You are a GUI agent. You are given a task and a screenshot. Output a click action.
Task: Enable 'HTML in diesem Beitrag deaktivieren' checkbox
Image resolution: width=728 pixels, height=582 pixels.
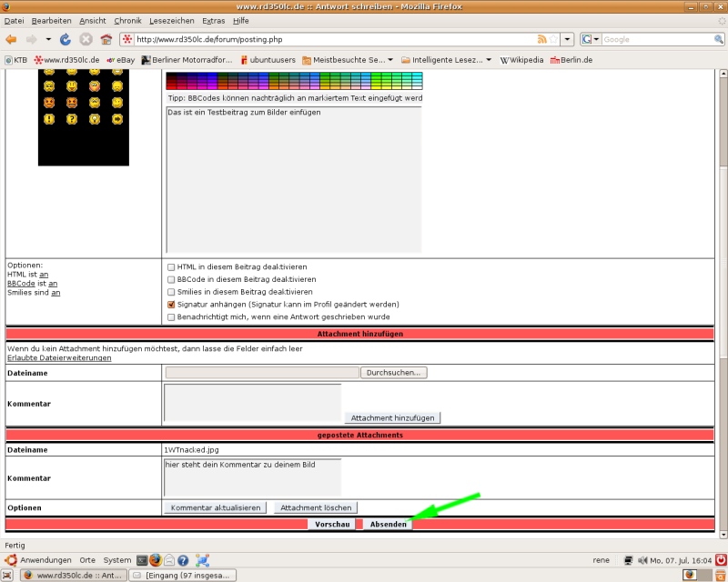pyautogui.click(x=171, y=266)
